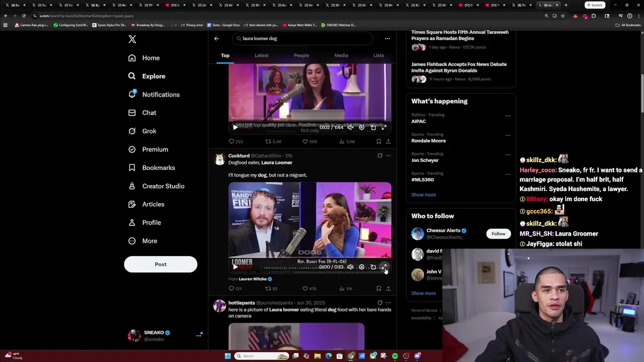Open more options for Jon Scheyer trend

[x=508, y=155]
